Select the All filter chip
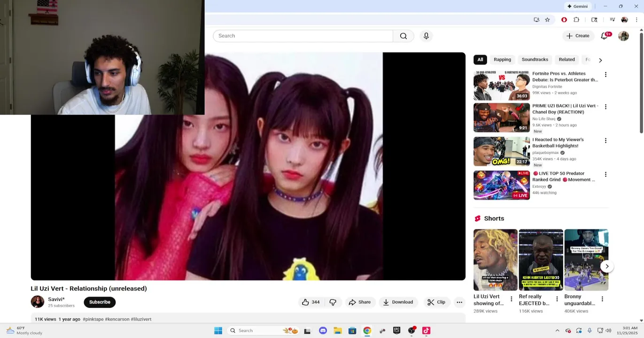The height and width of the screenshot is (338, 644). click(x=480, y=60)
